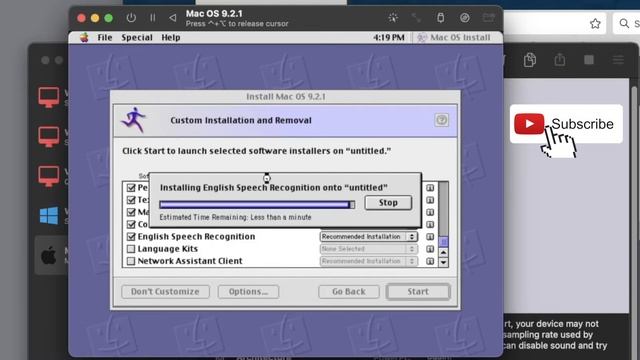Uncheck the English Speech Recognition checkbox
The width and height of the screenshot is (640, 360).
tap(131, 237)
